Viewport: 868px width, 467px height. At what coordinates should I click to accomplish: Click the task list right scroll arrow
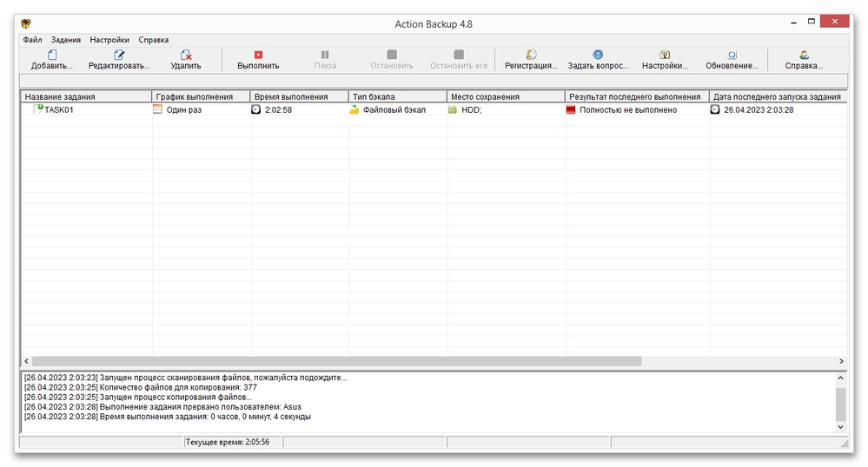click(x=841, y=361)
